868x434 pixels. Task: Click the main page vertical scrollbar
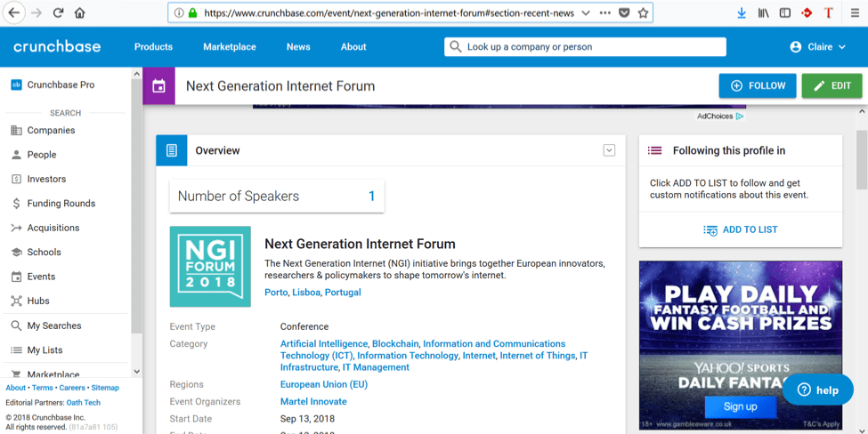(x=862, y=160)
